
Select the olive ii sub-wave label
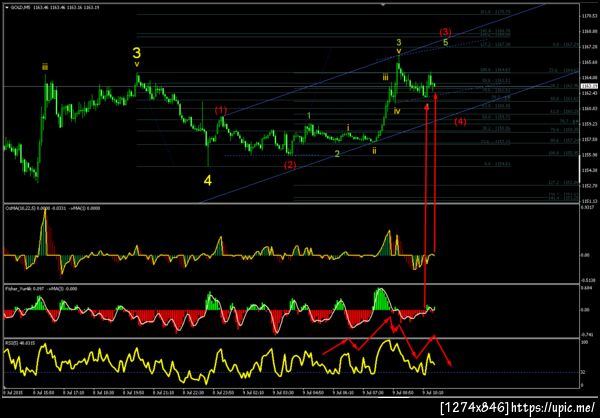pos(374,151)
